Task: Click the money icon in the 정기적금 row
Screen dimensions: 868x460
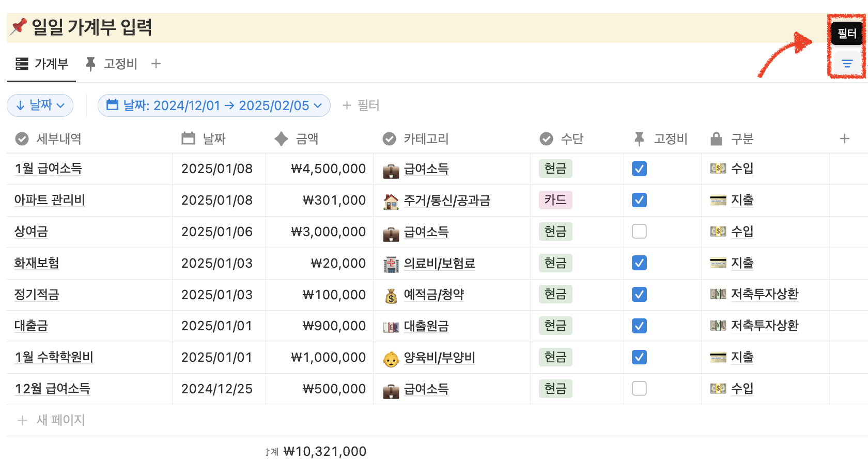Action: [x=718, y=295]
